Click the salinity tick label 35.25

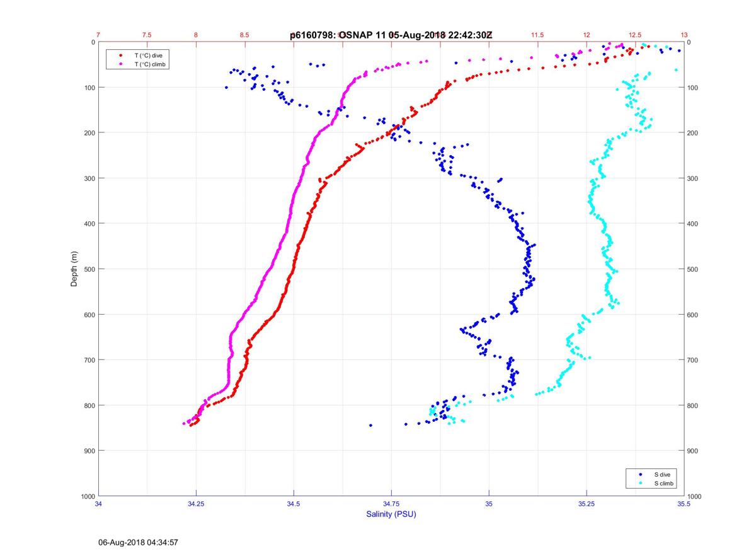tap(587, 504)
